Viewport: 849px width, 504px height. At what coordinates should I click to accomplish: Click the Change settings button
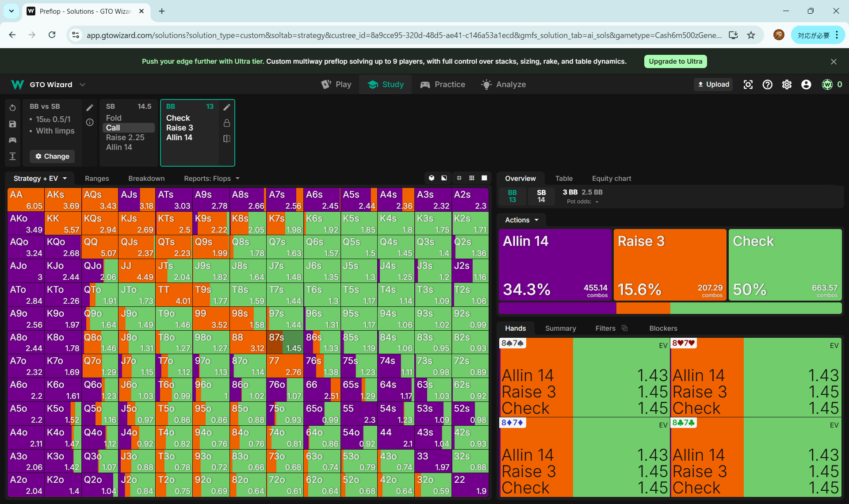pyautogui.click(x=52, y=157)
